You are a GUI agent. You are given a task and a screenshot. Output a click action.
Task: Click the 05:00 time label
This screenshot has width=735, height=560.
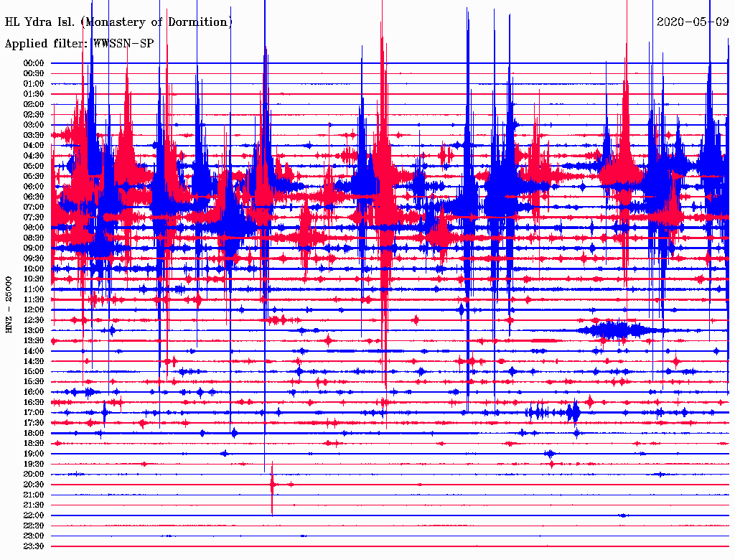[x=34, y=166]
